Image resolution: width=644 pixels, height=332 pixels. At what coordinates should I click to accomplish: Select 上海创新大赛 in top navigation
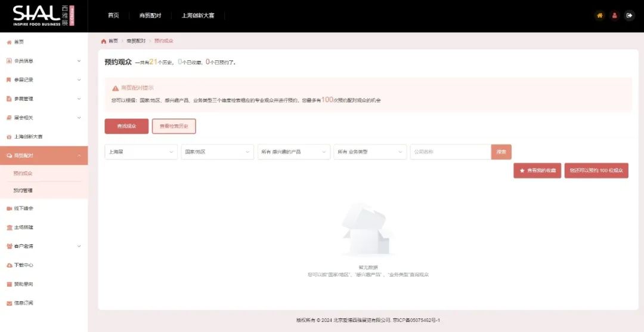tap(197, 16)
